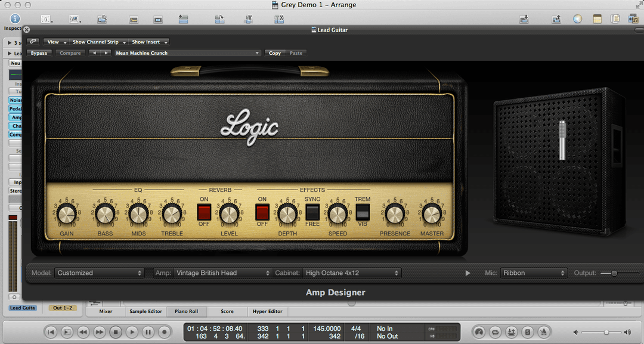Copy the current amp preset settings

[x=274, y=52]
